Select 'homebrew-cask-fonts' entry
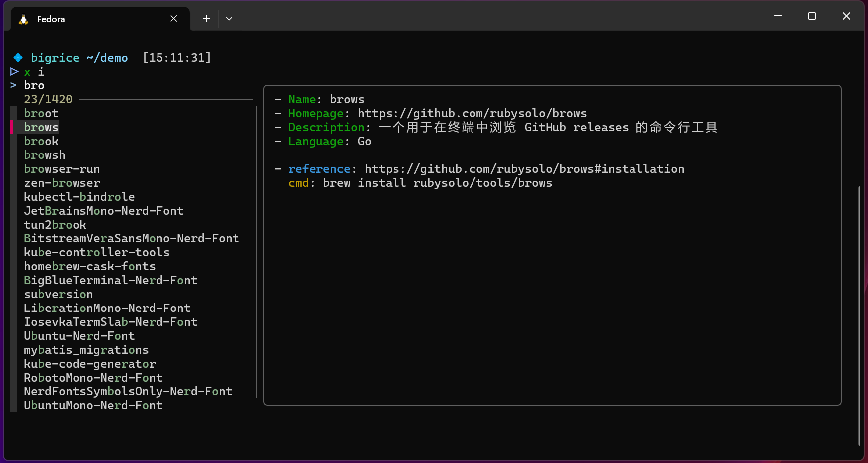Viewport: 868px width, 463px height. (90, 266)
